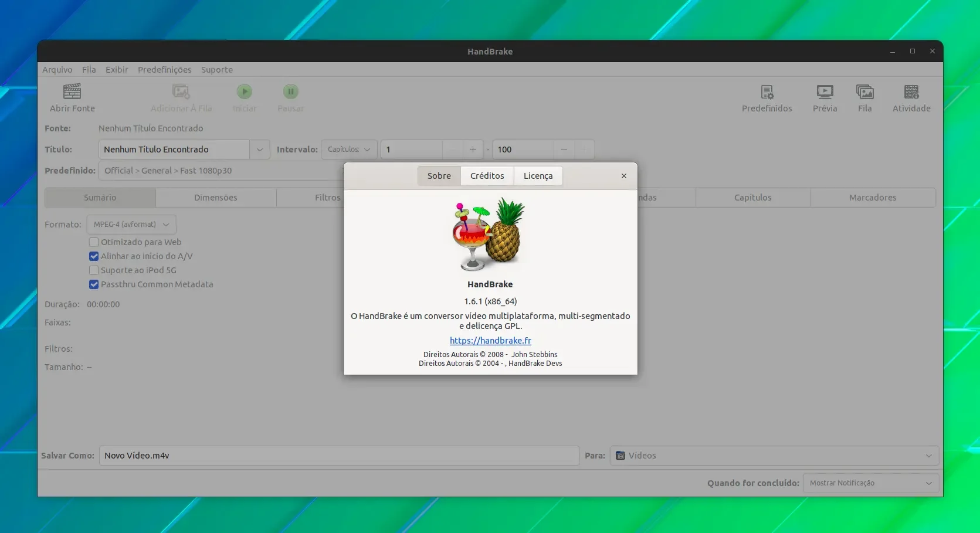Open the https://handbrake.fr link
This screenshot has height=533, width=980.
coord(490,341)
